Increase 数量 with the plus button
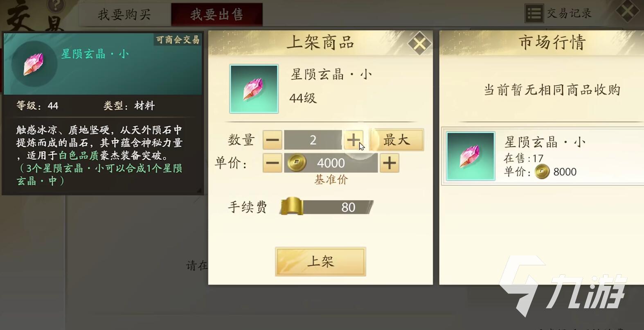 353,140
